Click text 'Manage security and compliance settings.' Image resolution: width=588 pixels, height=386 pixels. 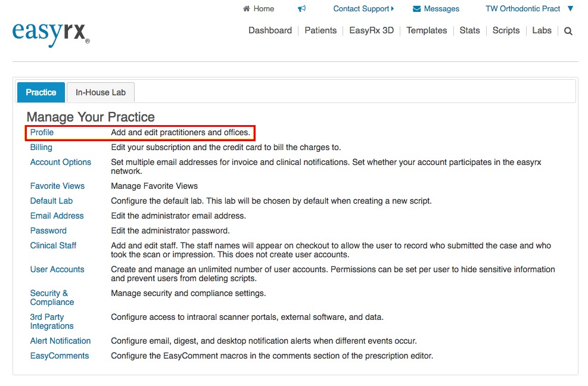[188, 293]
